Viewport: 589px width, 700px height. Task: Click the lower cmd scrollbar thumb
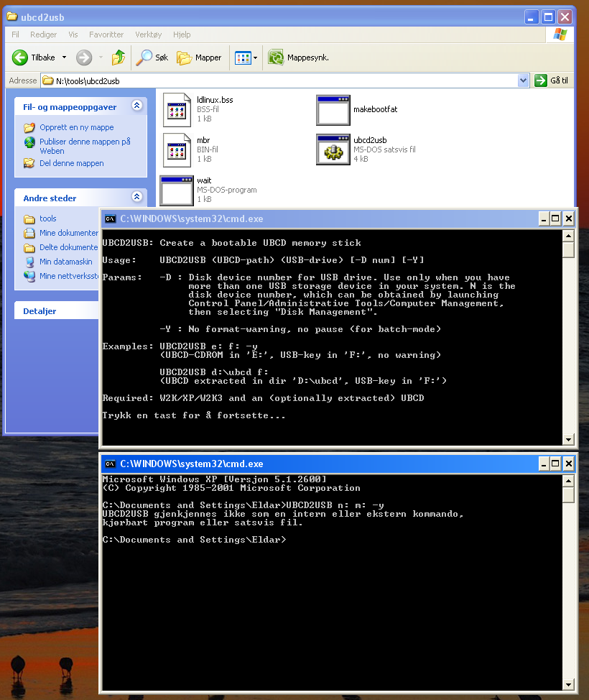pyautogui.click(x=568, y=494)
